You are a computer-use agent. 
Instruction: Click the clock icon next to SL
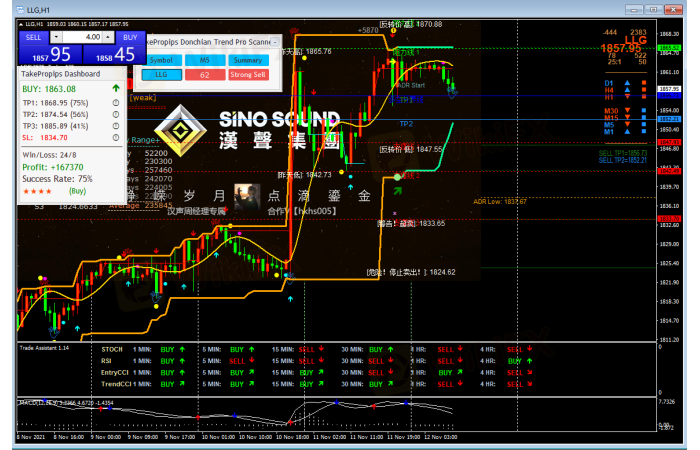pos(116,139)
